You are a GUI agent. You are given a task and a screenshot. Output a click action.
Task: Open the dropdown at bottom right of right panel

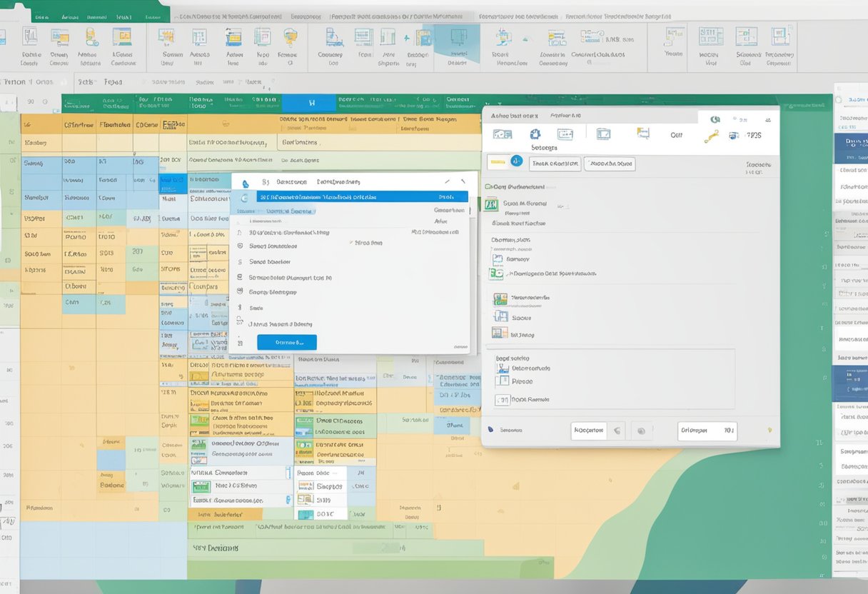[707, 431]
